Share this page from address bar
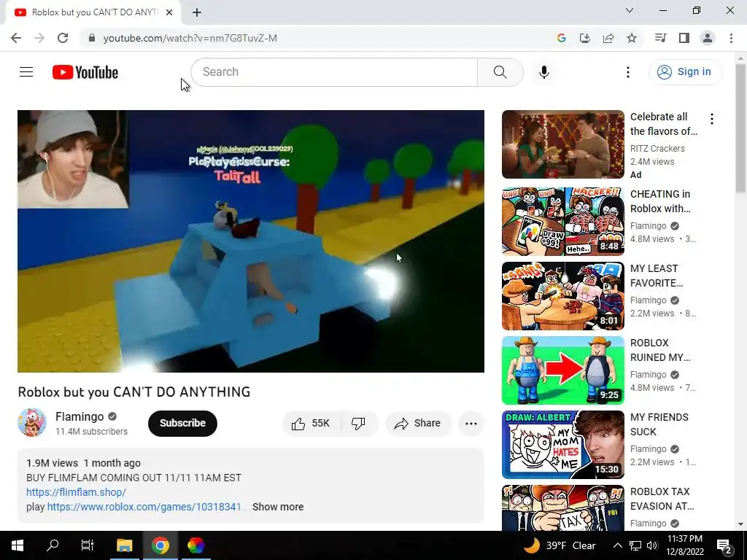Viewport: 747px width, 560px height. (608, 38)
